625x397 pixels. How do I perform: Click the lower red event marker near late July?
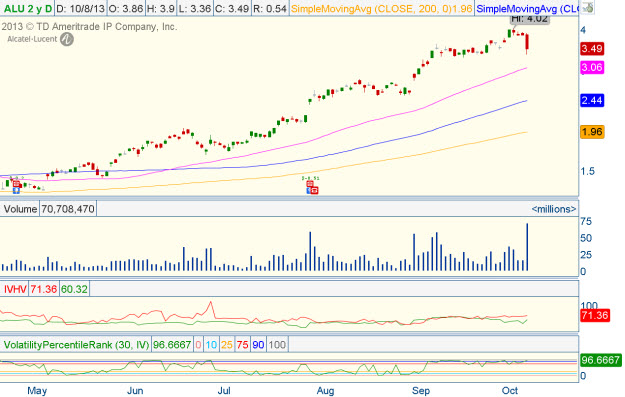(x=314, y=191)
